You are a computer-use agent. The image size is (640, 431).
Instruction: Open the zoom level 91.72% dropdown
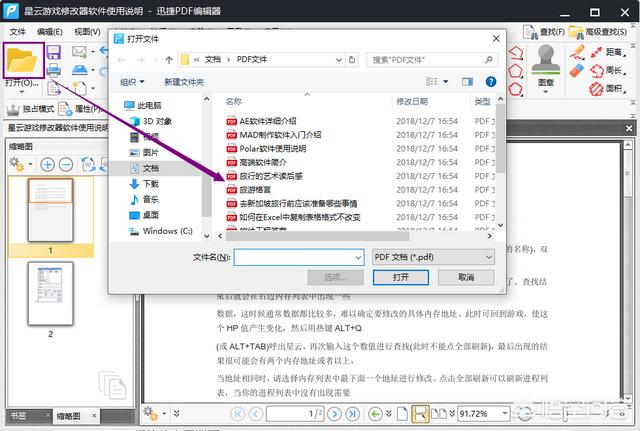point(505,413)
